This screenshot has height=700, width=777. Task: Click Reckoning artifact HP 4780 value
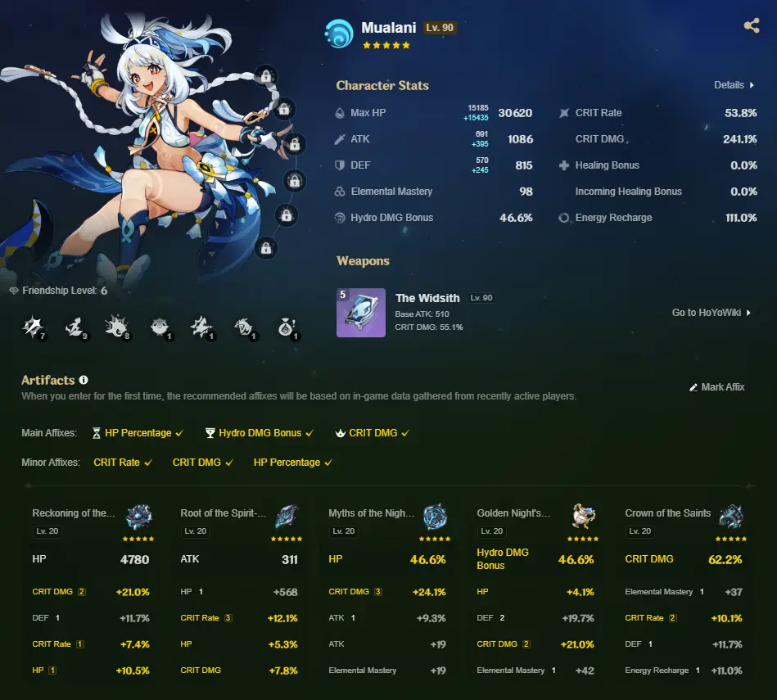[x=134, y=560]
